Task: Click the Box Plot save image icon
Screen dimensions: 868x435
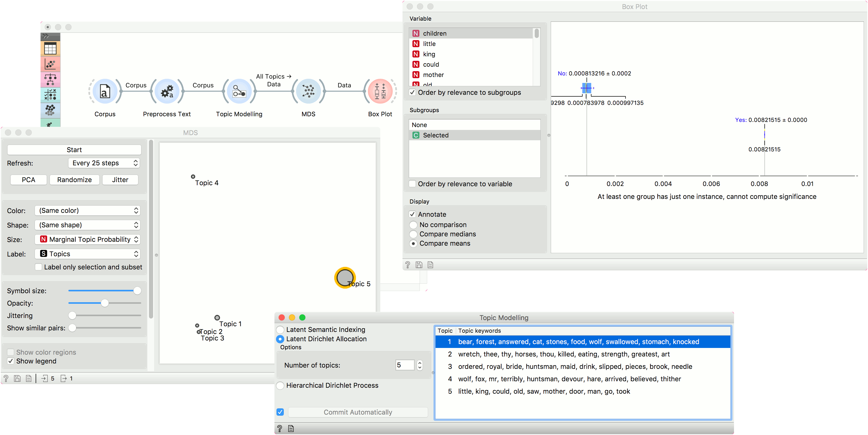Action: [419, 265]
